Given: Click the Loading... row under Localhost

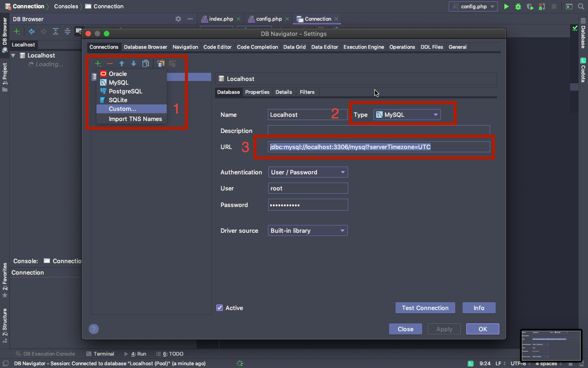Looking at the screenshot, I should [x=45, y=64].
